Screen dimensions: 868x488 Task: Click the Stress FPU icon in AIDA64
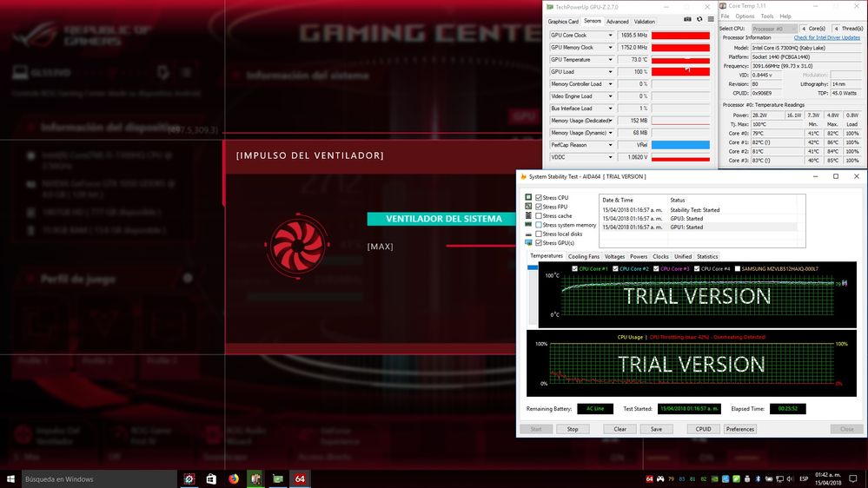(x=528, y=207)
